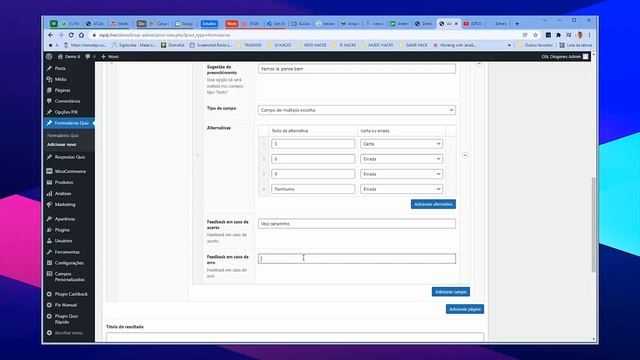Click the Análises bar chart icon
This screenshot has height=360, width=640.
tap(49, 193)
